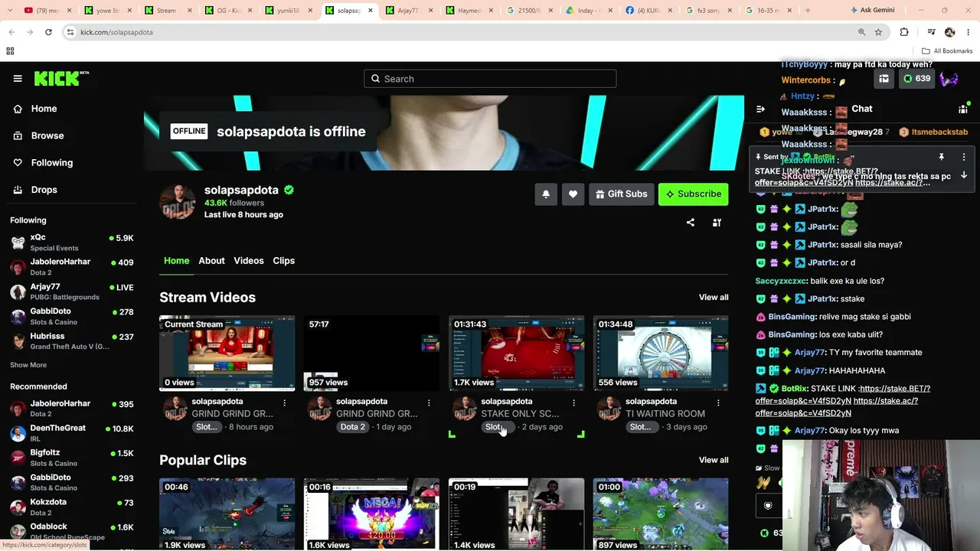Open Odablock in Recommended list
This screenshot has width=980, height=551.
72,531
